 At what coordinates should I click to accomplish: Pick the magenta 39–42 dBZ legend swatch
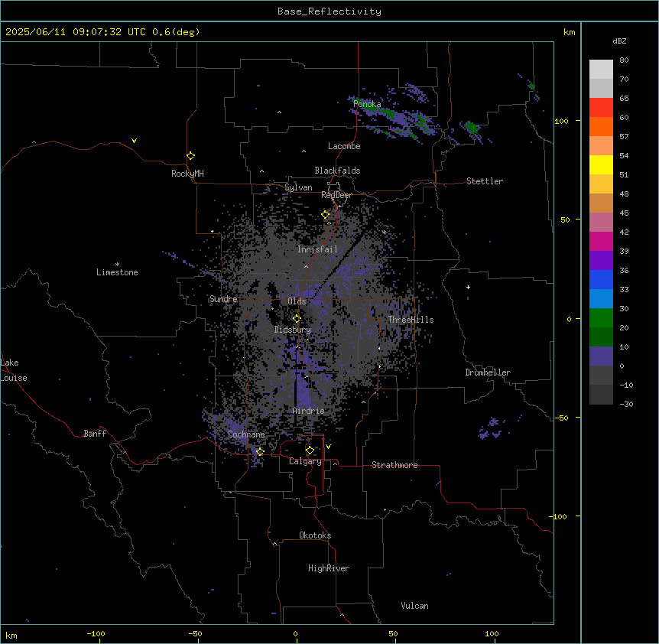[601, 241]
